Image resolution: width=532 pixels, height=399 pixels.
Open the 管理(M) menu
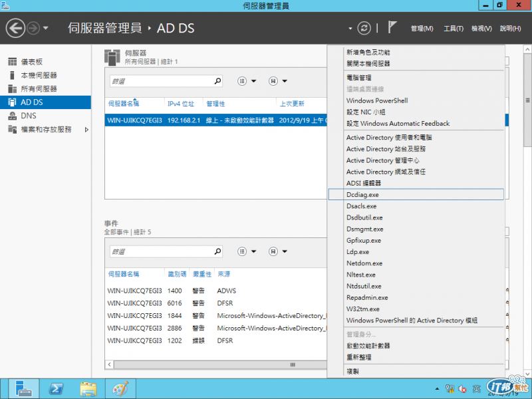point(422,29)
